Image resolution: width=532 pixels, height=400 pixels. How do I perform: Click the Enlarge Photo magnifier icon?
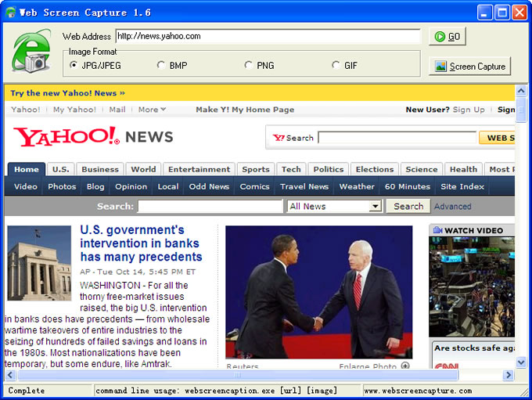tap(405, 366)
